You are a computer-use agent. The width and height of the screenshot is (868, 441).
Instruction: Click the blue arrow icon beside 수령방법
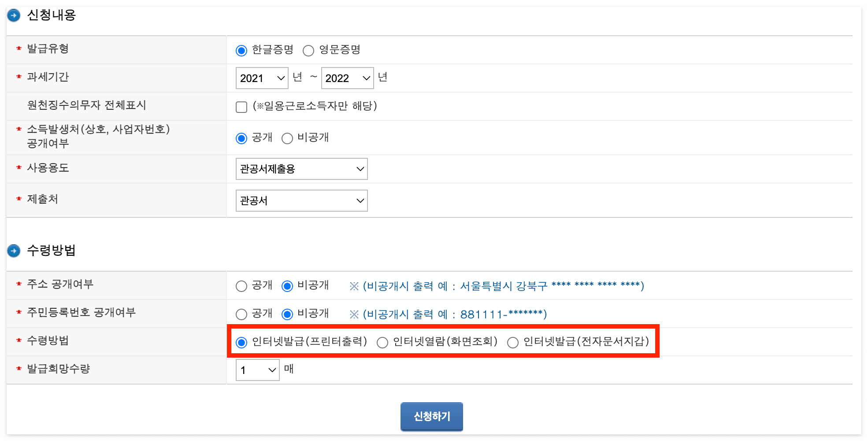pyautogui.click(x=14, y=250)
